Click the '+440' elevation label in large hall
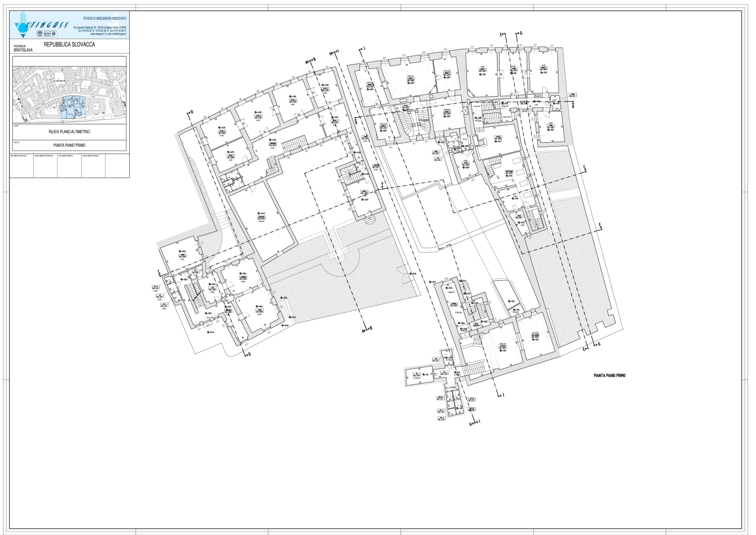Image resolution: width=756 pixels, height=535 pixels. click(x=260, y=214)
